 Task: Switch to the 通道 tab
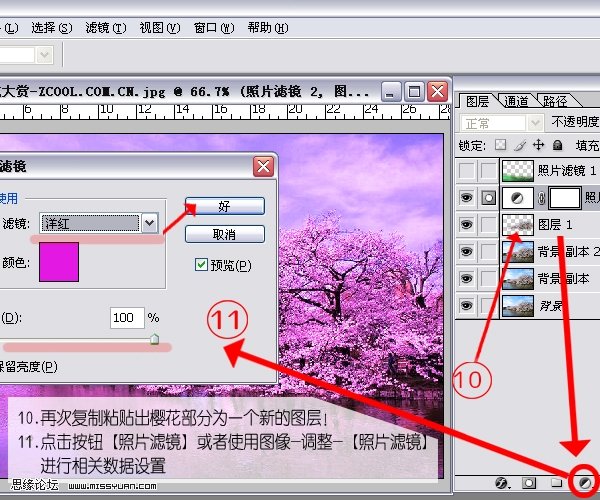(516, 101)
